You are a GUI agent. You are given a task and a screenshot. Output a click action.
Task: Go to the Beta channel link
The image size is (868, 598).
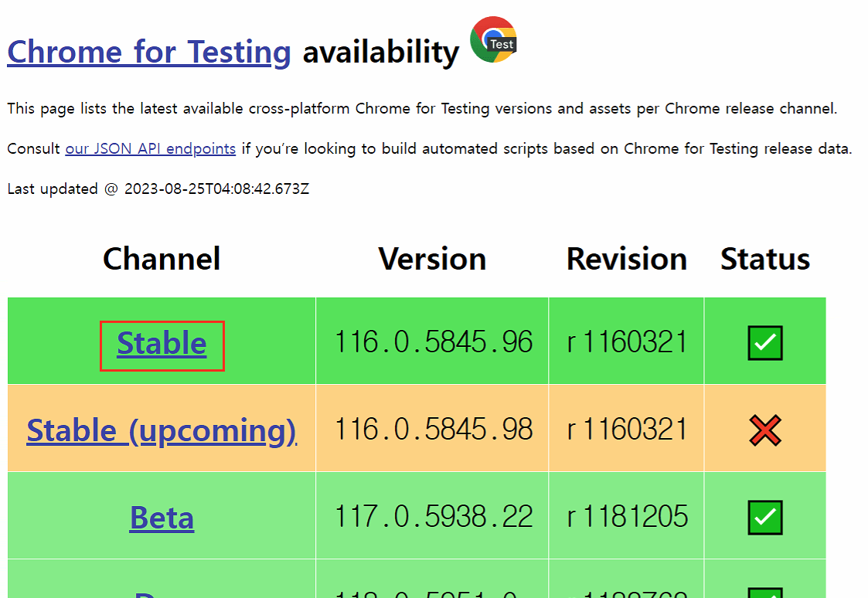(x=162, y=518)
